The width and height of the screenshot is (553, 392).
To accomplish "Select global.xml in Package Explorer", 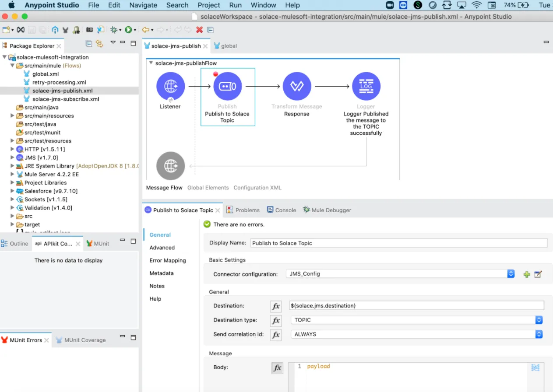I will 46,74.
